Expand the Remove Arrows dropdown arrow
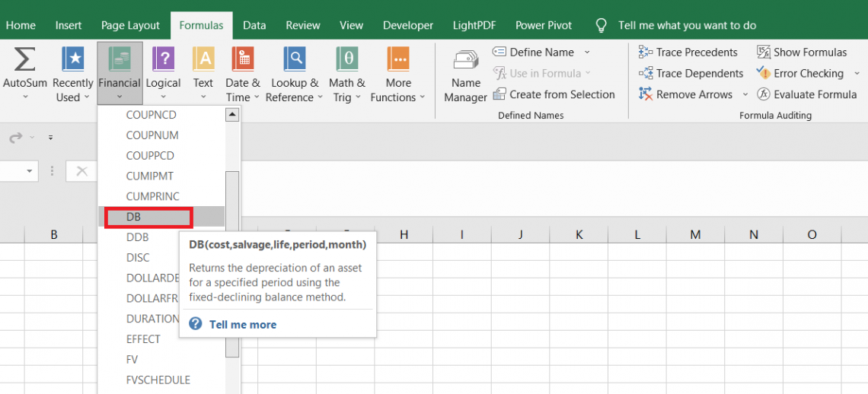This screenshot has height=394, width=868. [744, 95]
